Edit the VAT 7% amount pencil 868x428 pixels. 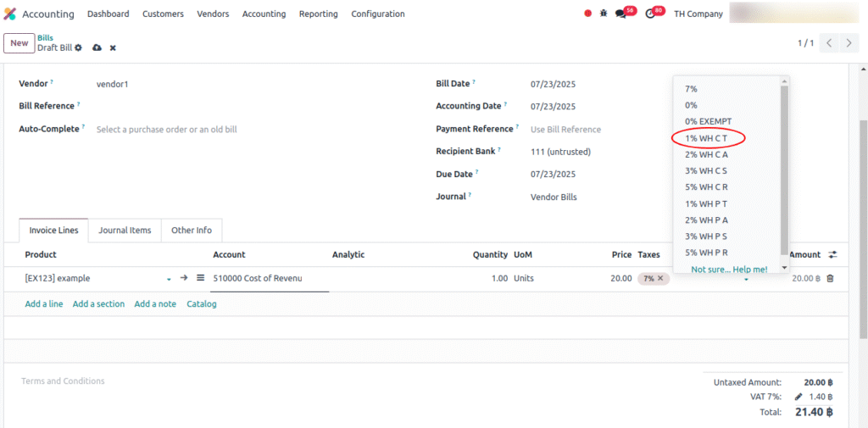(x=798, y=397)
